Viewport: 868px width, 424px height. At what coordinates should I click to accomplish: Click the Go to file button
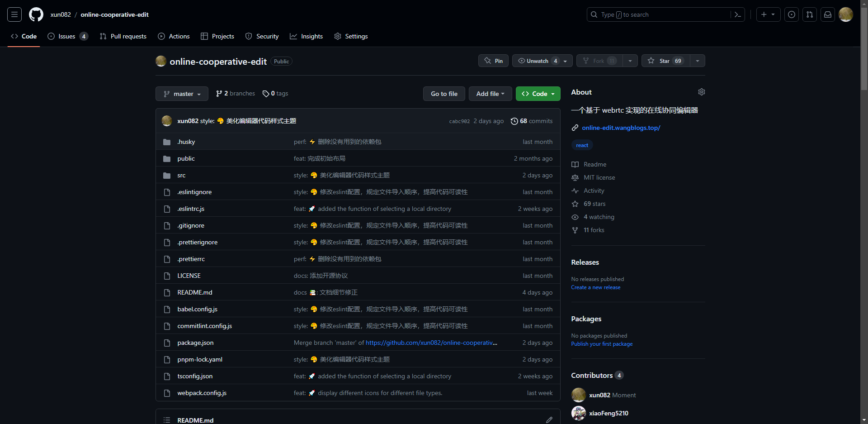[444, 94]
